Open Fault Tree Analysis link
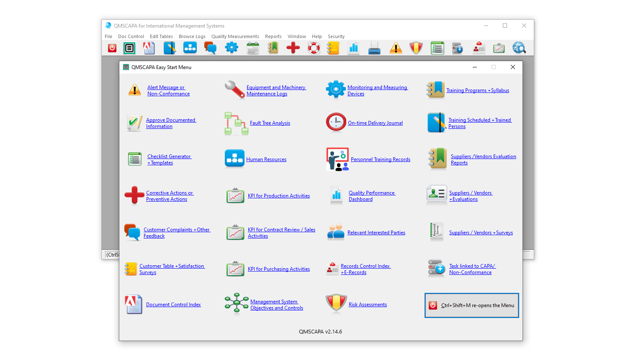The width and height of the screenshot is (641, 364). tap(270, 123)
